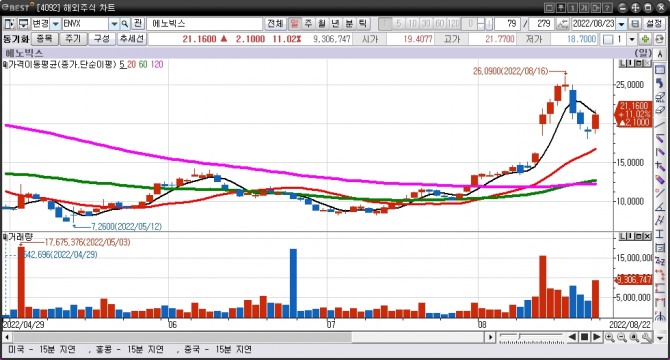Click the symbol search magnifier icon
The height and width of the screenshot is (360, 670).
pos(124,24)
